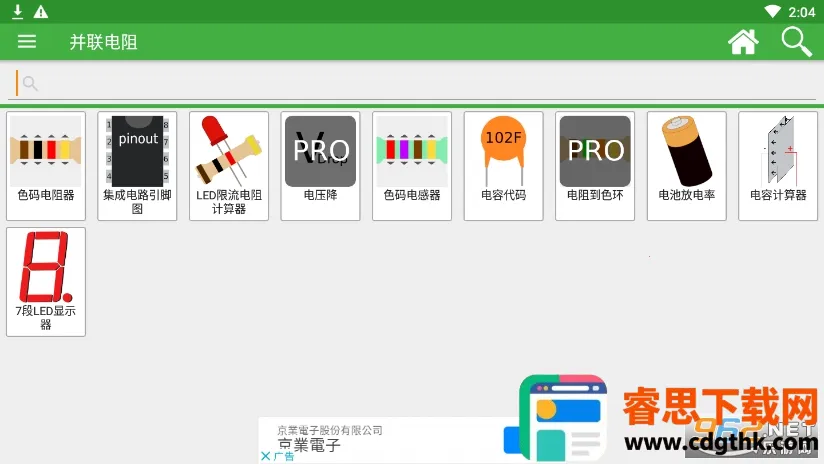Go to the home screen icon
The width and height of the screenshot is (824, 464).
click(x=742, y=41)
